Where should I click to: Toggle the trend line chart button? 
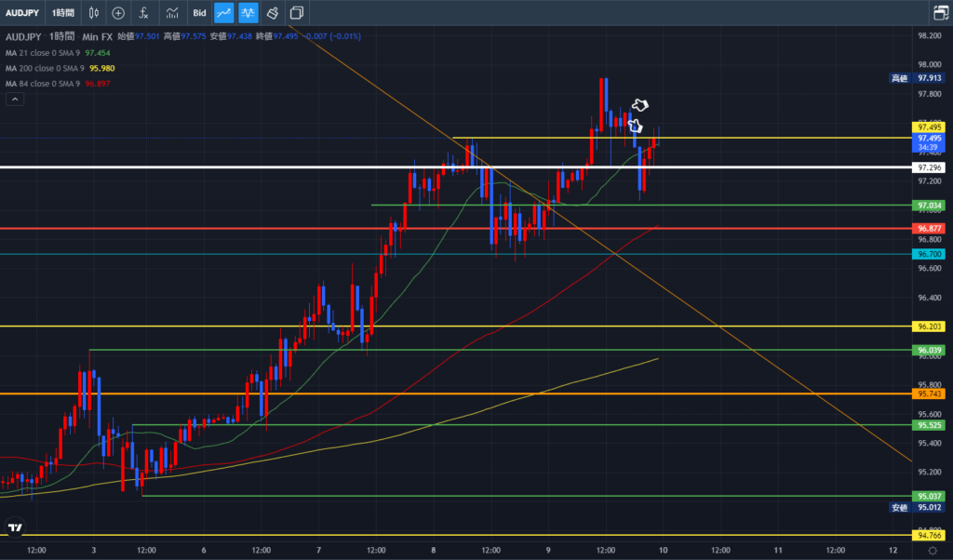(x=223, y=13)
